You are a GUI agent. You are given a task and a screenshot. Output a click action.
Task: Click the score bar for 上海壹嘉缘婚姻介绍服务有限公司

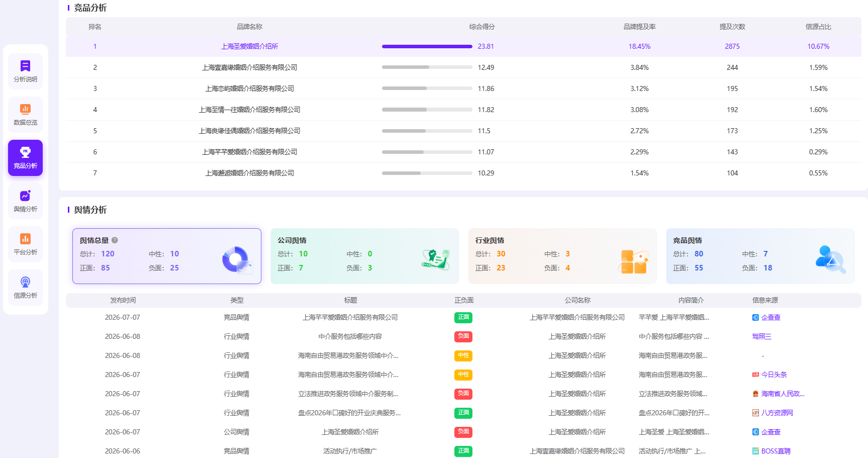pyautogui.click(x=427, y=67)
